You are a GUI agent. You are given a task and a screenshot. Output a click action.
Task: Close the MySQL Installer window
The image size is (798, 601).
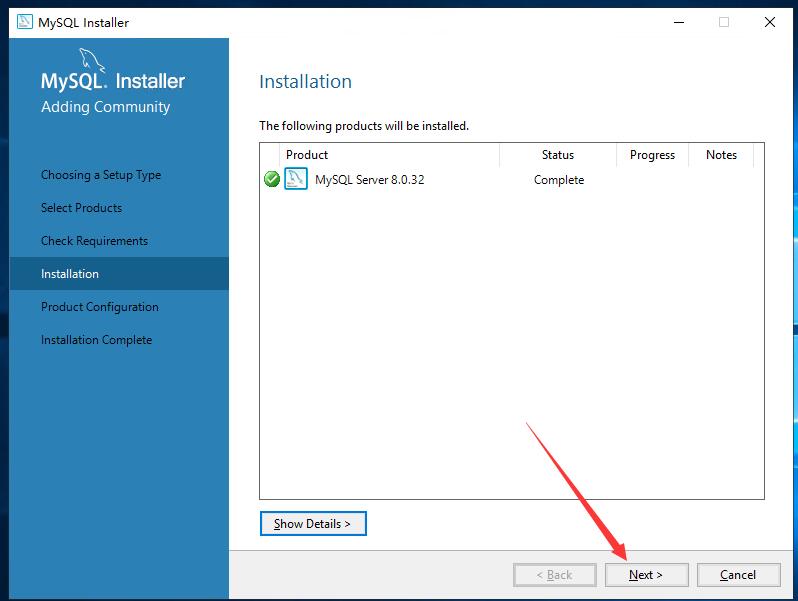pos(770,22)
